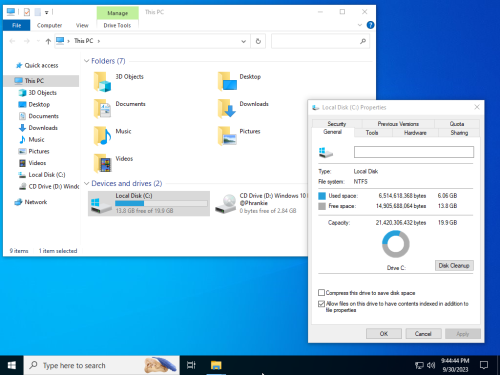
Task: Open the volume speaker tray icon
Action: pyautogui.click(x=431, y=365)
